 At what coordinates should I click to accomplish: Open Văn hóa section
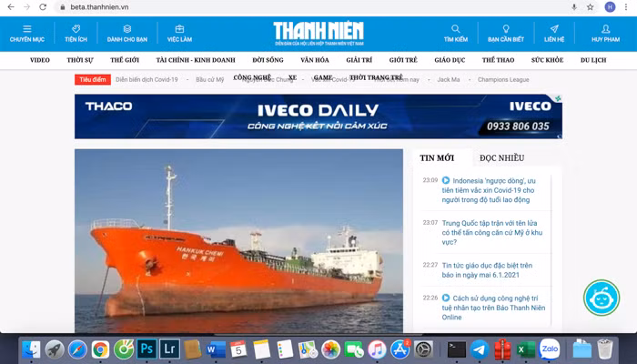315,60
